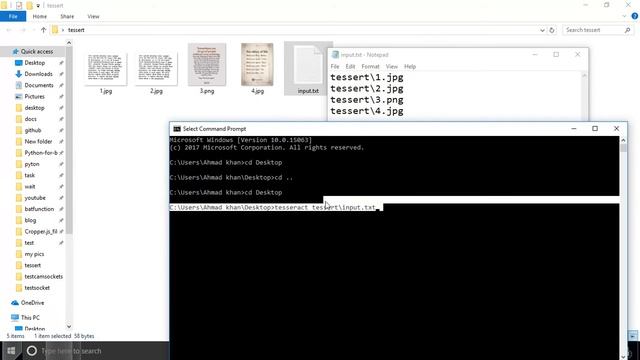Click the Notepad title bar icon

pos(335,55)
